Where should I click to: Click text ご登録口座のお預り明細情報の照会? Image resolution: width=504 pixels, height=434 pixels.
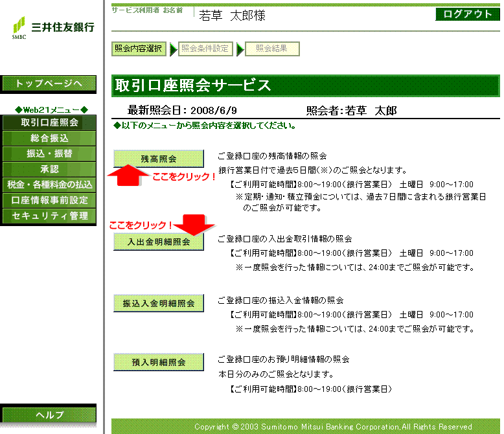284,359
